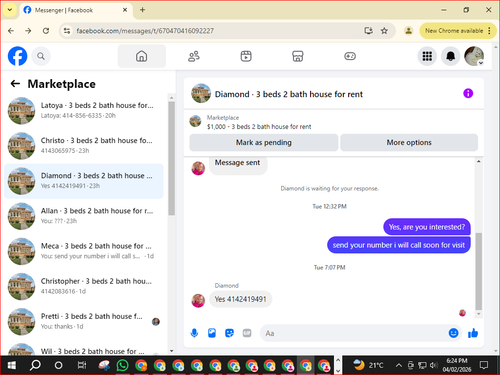Click Mark as pending button
This screenshot has height=375, width=500.
click(264, 143)
